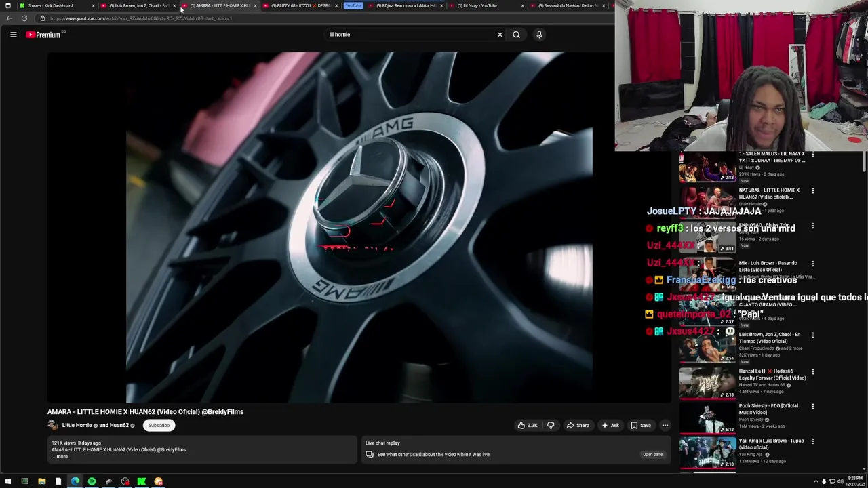The width and height of the screenshot is (868, 488).
Task: Show hidden system tray icons chevron
Action: (816, 481)
